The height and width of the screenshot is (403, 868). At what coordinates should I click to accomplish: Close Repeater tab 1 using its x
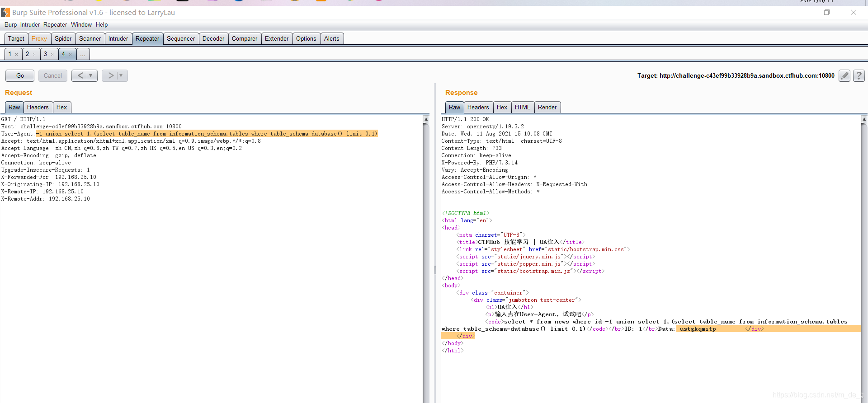16,54
